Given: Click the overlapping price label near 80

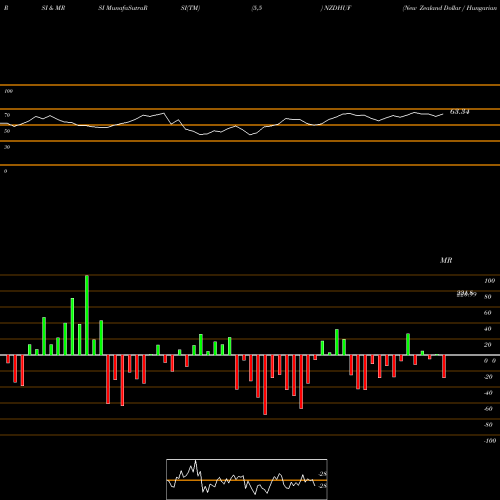Looking at the screenshot, I should point(466,294).
